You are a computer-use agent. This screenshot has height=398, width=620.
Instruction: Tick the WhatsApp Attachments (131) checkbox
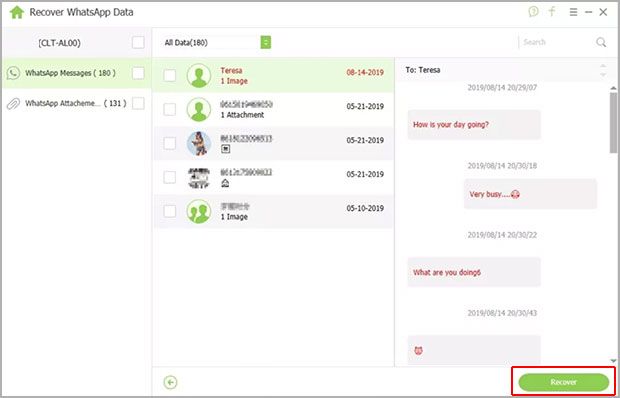pyautogui.click(x=138, y=104)
